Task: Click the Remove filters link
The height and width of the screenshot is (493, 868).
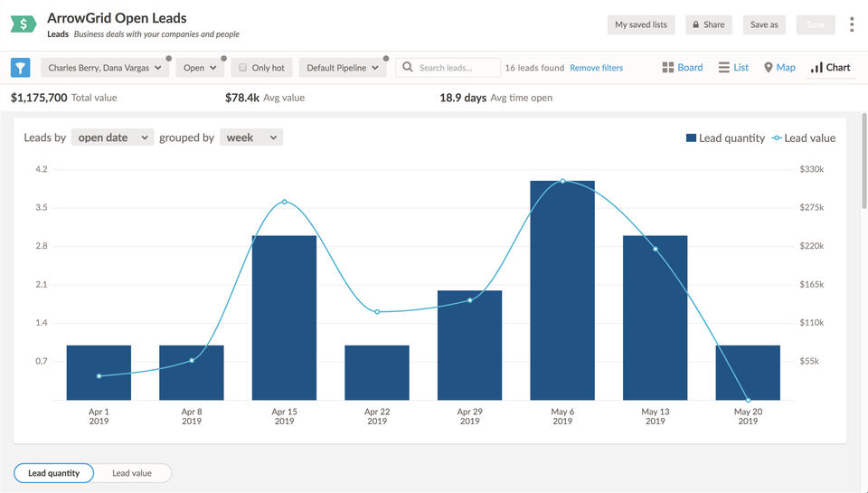Action: tap(596, 68)
